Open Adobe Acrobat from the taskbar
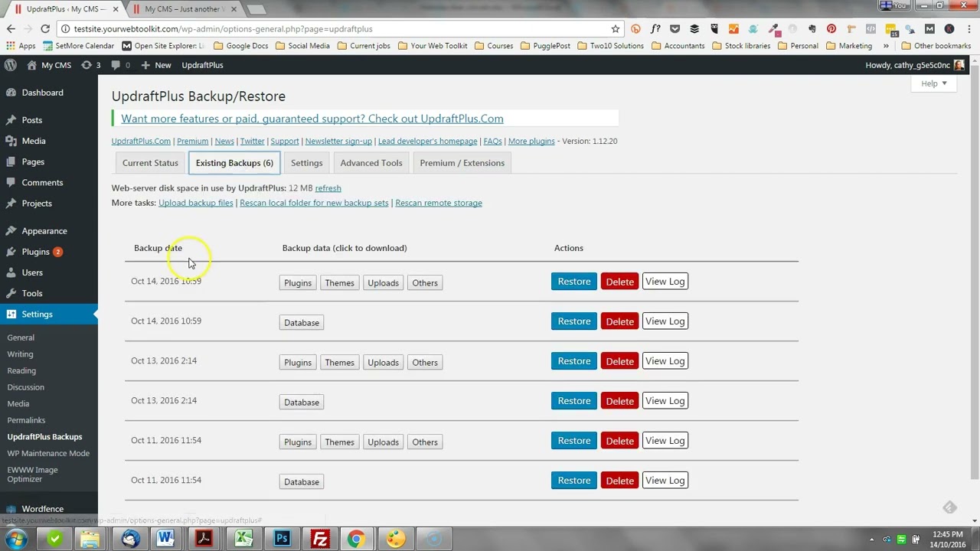980x551 pixels. point(204,539)
